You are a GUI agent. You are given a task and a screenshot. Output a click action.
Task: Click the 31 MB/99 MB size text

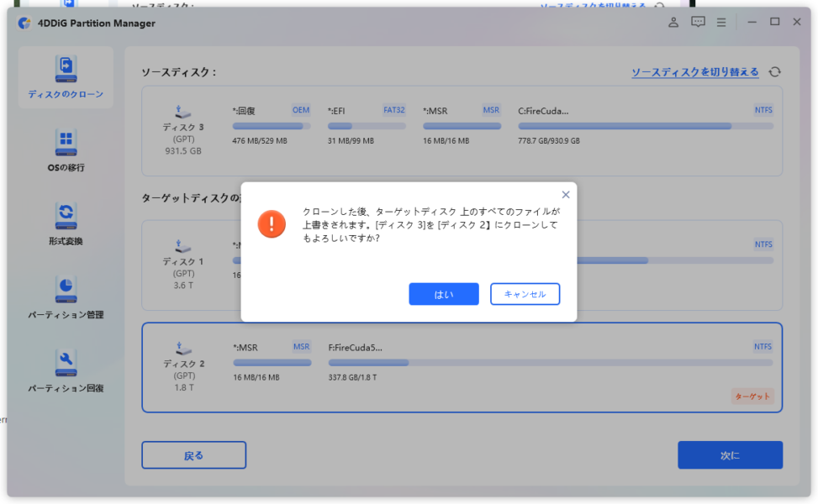351,141
